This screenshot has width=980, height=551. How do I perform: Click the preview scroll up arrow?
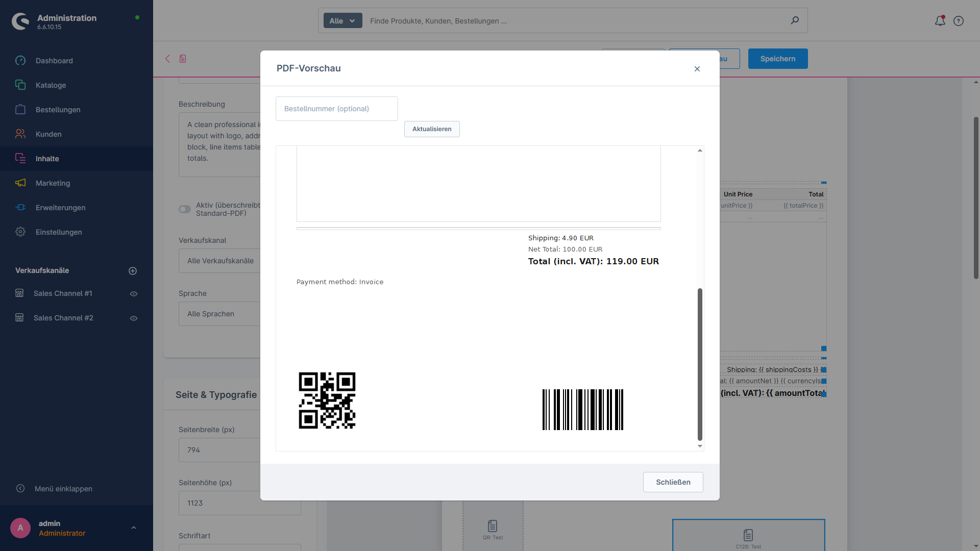tap(700, 151)
